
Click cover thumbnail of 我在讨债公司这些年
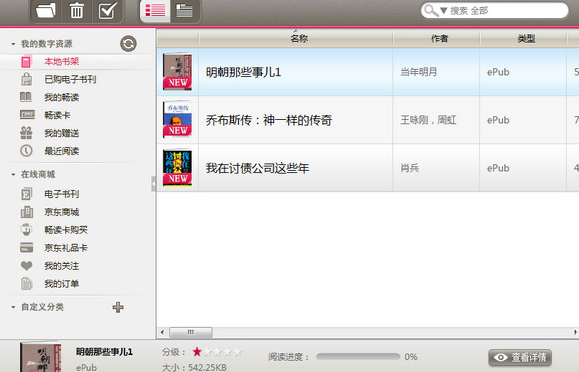coord(178,168)
